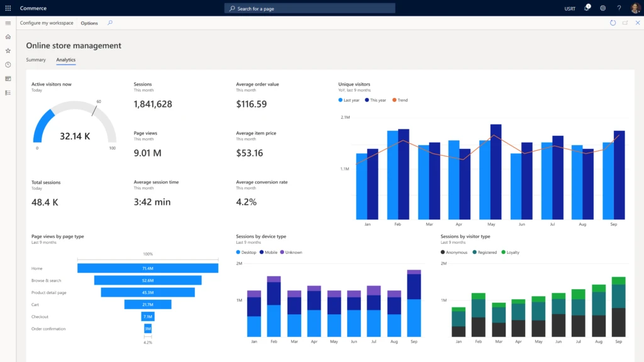The width and height of the screenshot is (644, 362).
Task: Click the USRT environment label
Action: pyautogui.click(x=569, y=8)
